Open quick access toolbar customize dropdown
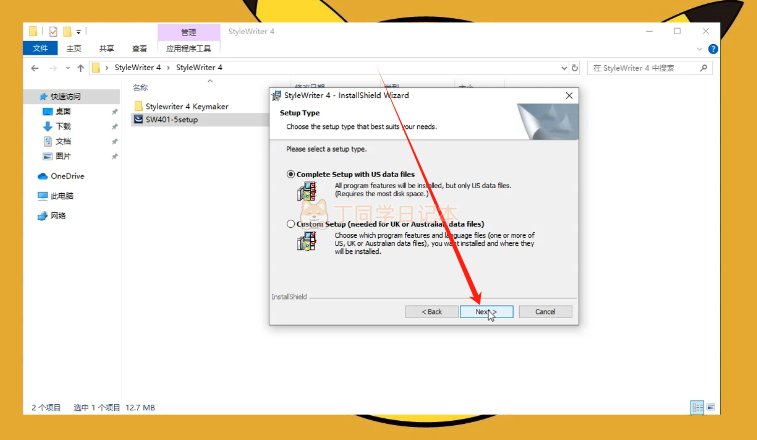Image resolution: width=757 pixels, height=440 pixels. coord(78,32)
